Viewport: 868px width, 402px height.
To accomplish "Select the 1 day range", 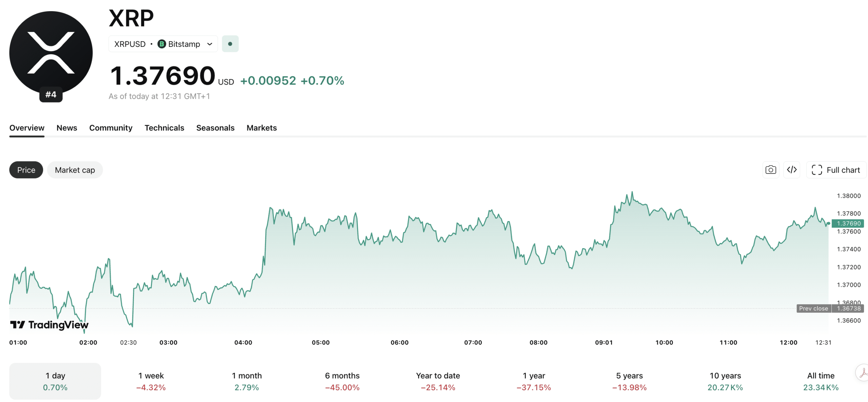I will 55,381.
